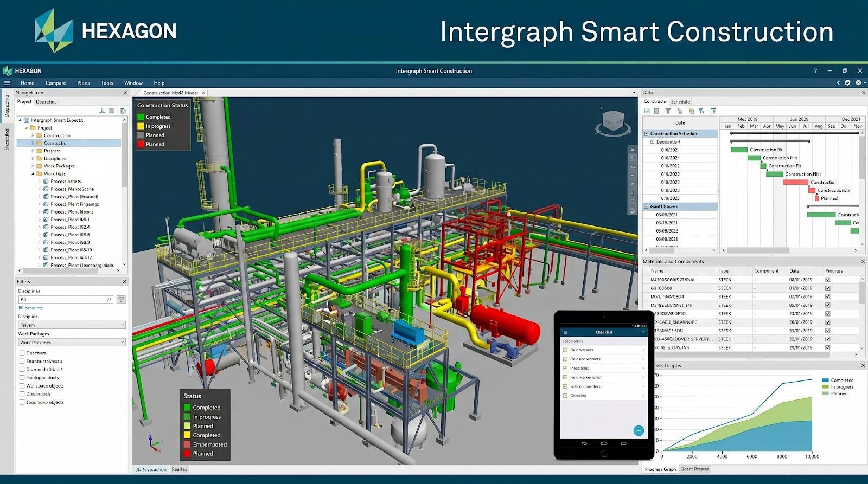Toggle Progress checkbox for G8160S60 row
The height and width of the screenshot is (484, 868).
pos(827,288)
